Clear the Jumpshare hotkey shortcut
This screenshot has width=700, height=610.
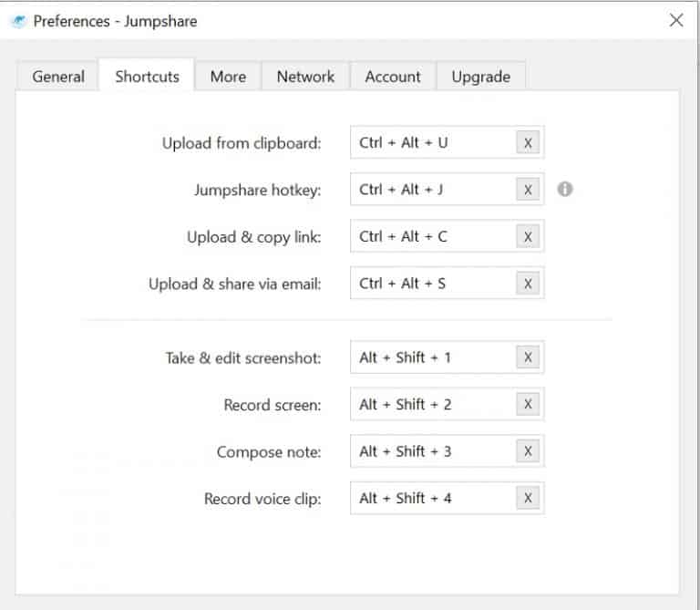pos(528,190)
